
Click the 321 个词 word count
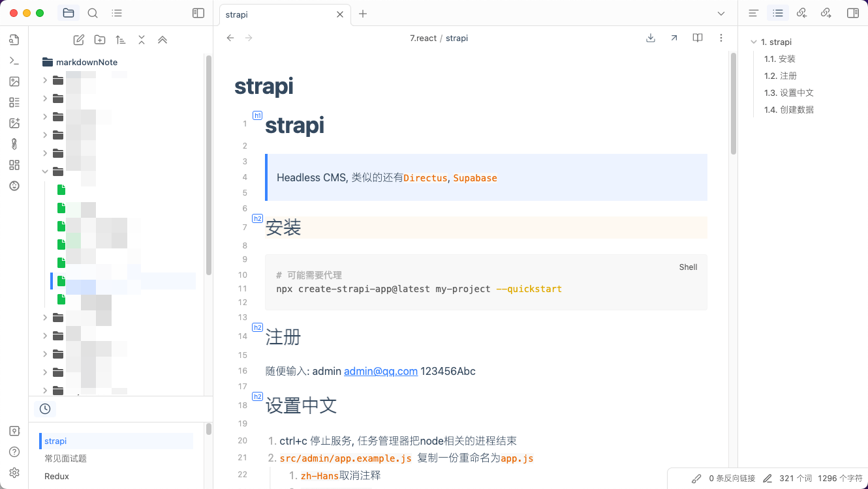[796, 479]
